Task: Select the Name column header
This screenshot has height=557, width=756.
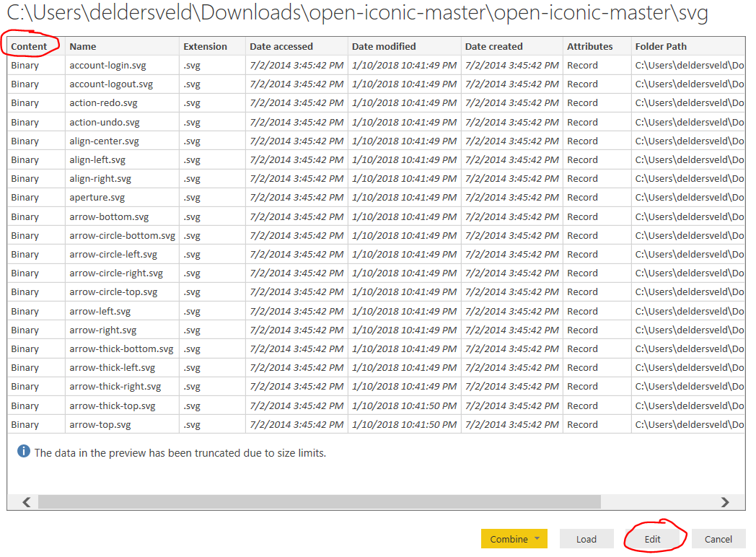Action: [83, 46]
